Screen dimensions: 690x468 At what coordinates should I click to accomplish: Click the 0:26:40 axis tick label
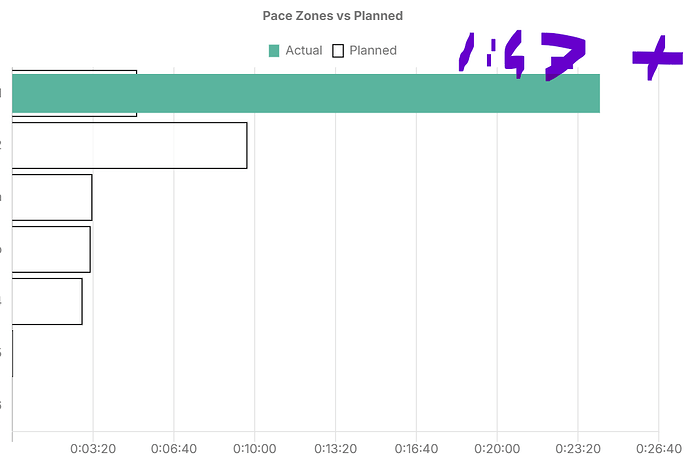coord(659,449)
